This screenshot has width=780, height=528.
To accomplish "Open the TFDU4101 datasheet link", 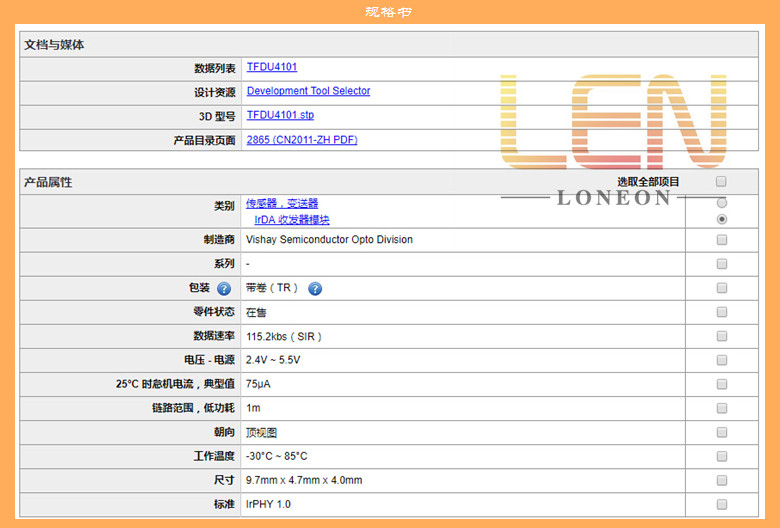I will point(272,67).
